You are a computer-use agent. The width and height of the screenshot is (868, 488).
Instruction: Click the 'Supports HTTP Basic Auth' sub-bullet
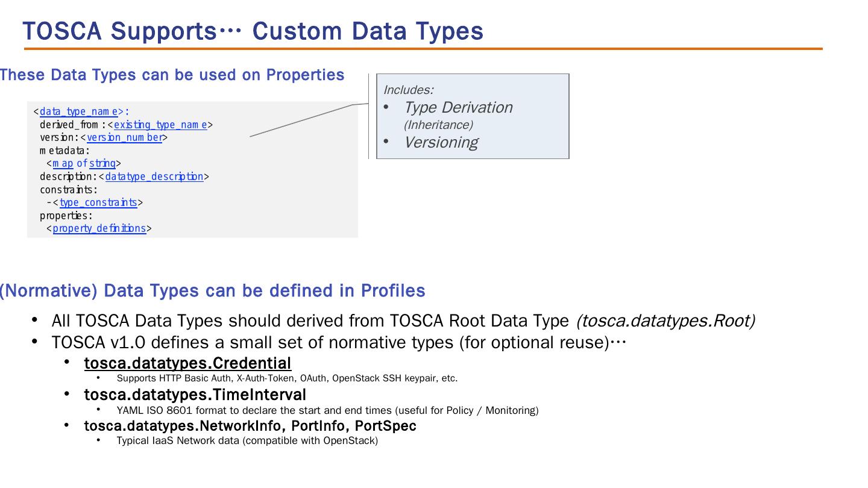point(287,378)
